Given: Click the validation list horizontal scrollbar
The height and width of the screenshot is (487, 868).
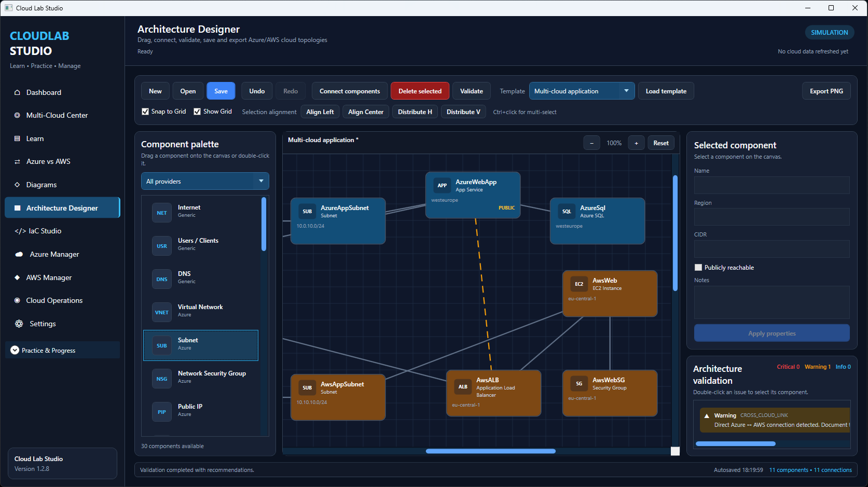Looking at the screenshot, I should pos(736,443).
